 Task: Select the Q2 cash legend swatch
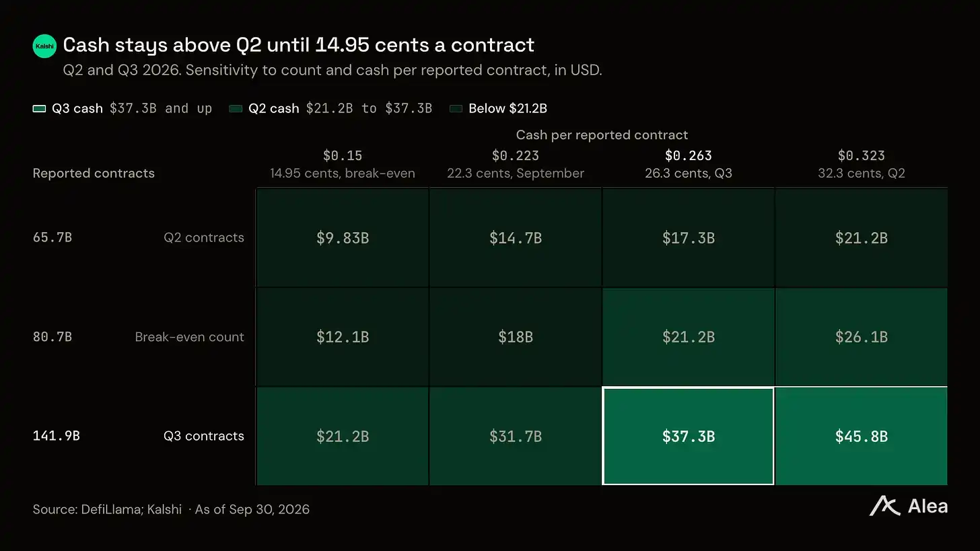point(236,108)
